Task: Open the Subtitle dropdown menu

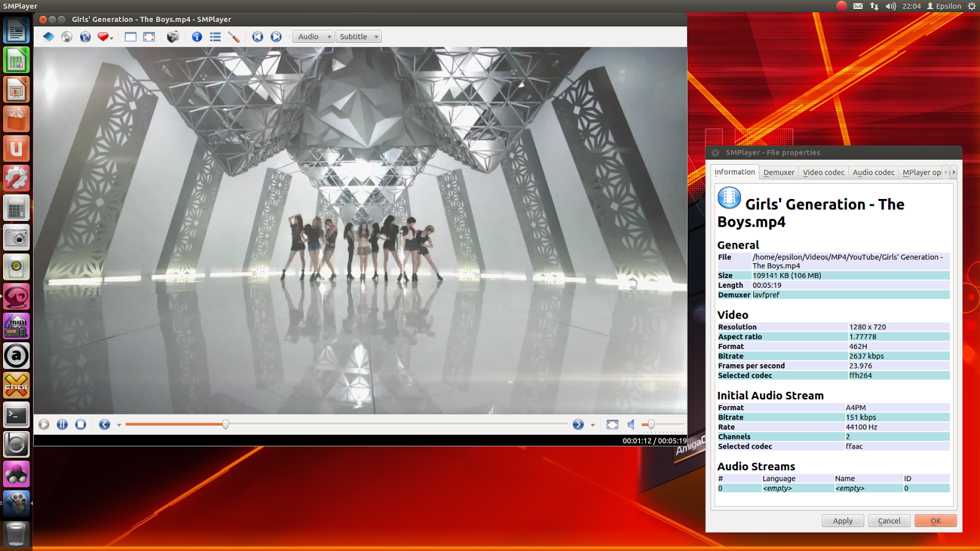Action: tap(358, 37)
